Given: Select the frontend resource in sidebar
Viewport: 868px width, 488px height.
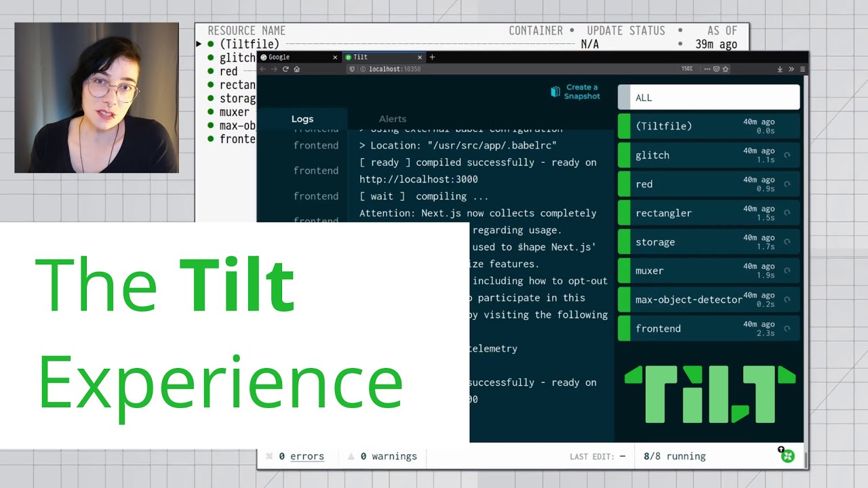Looking at the screenshot, I should tap(709, 329).
